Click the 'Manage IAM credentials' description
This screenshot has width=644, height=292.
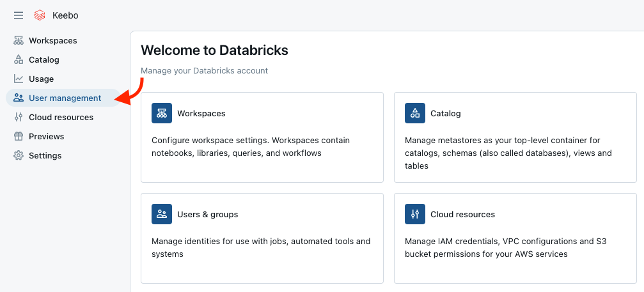(506, 248)
